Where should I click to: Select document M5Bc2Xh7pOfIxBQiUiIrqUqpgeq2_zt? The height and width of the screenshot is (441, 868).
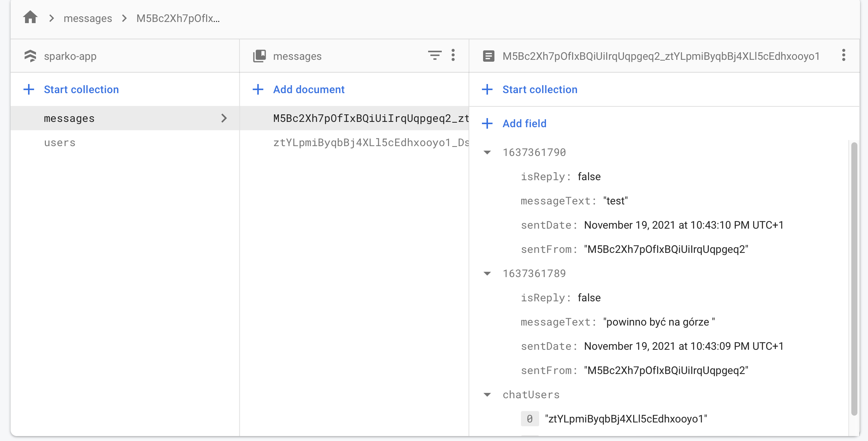(x=354, y=118)
